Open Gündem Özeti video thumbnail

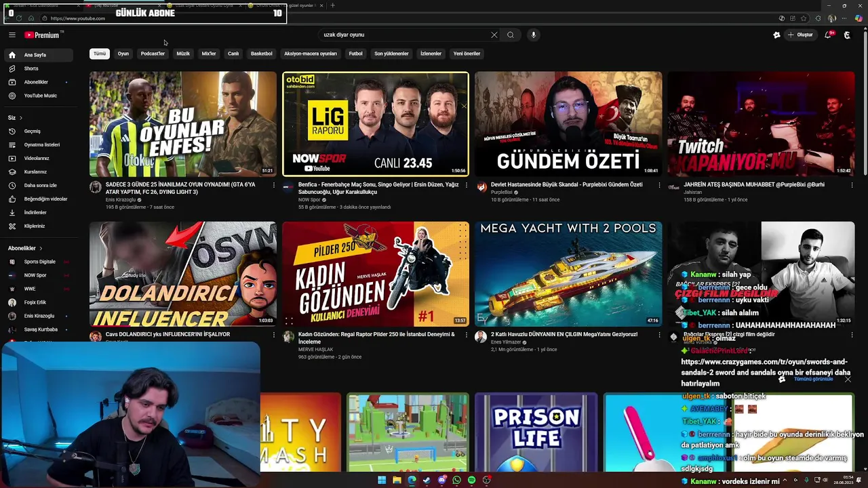click(568, 124)
